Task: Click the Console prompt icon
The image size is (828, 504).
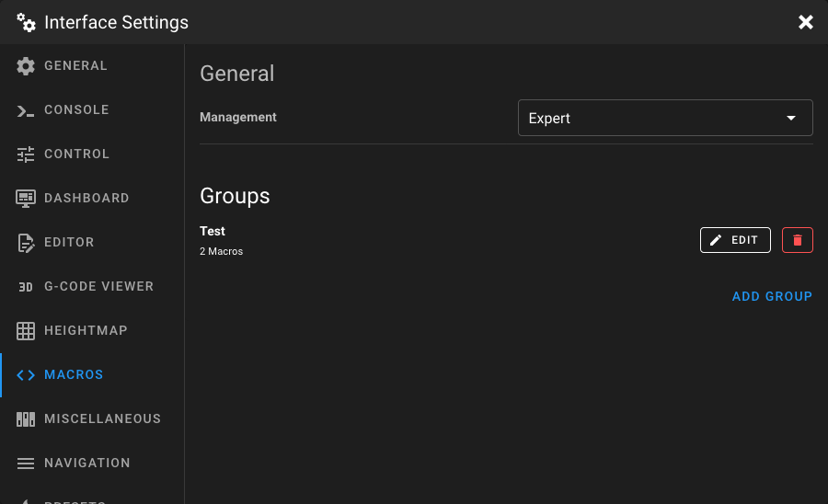Action: click(x=26, y=110)
